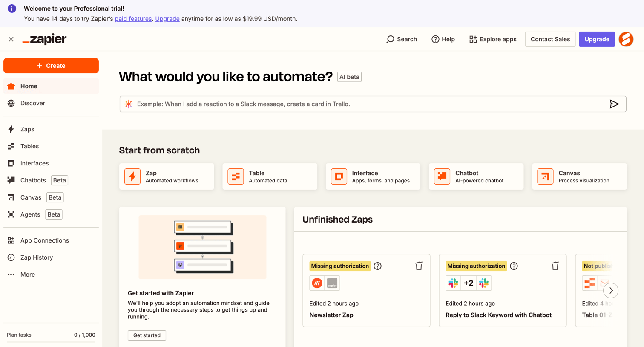Image resolution: width=644 pixels, height=347 pixels.
Task: Click the purple Upgrade button
Action: 597,39
